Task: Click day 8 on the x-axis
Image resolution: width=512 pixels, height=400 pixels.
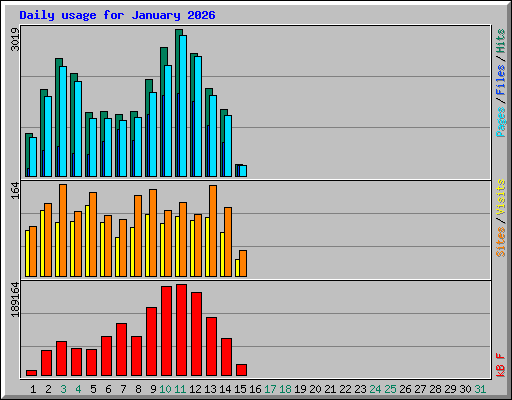Action: pos(138,389)
